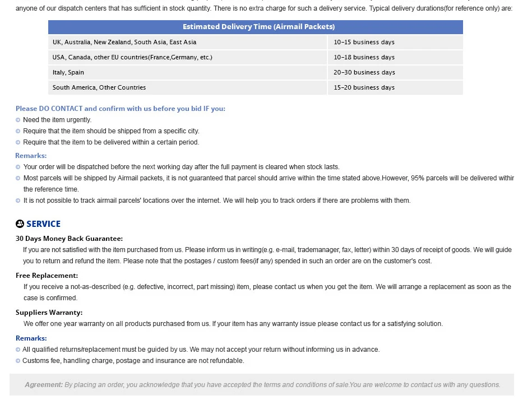Click bullet icon beside 'Your order will be dispatched'
The width and height of the screenshot is (532, 419).
(x=18, y=167)
